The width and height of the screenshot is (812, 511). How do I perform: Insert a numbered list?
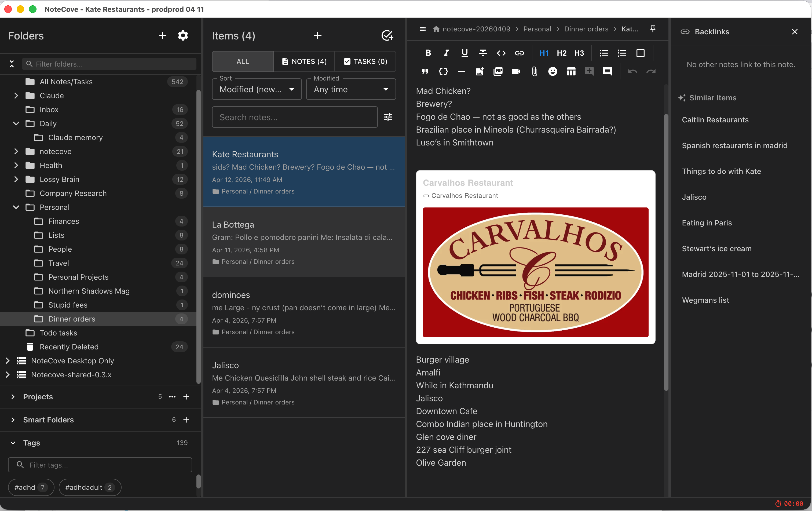point(622,53)
